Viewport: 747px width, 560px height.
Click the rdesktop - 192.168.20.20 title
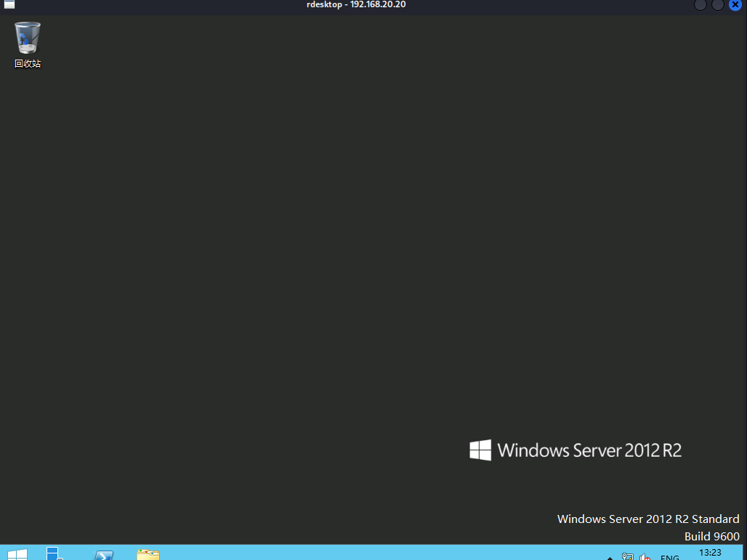356,4
